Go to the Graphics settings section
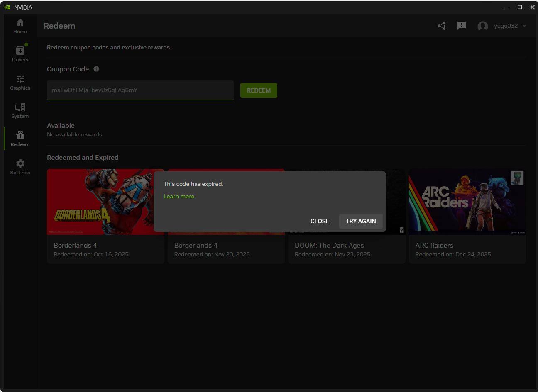The image size is (538, 392). click(20, 82)
